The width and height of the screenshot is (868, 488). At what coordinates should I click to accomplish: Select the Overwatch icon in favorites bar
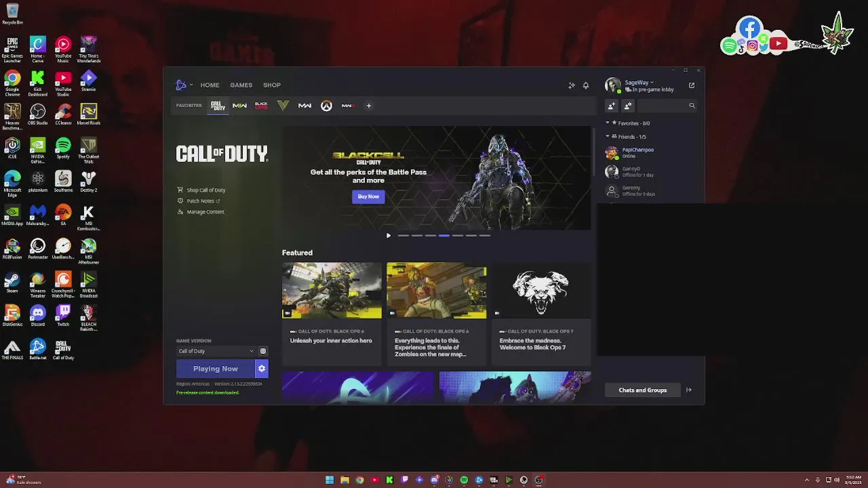click(326, 106)
